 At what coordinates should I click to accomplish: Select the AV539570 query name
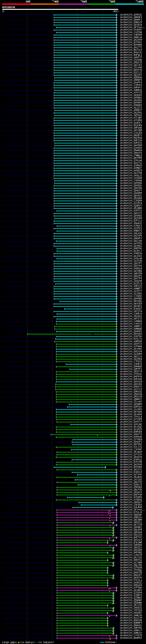tap(8, 8)
